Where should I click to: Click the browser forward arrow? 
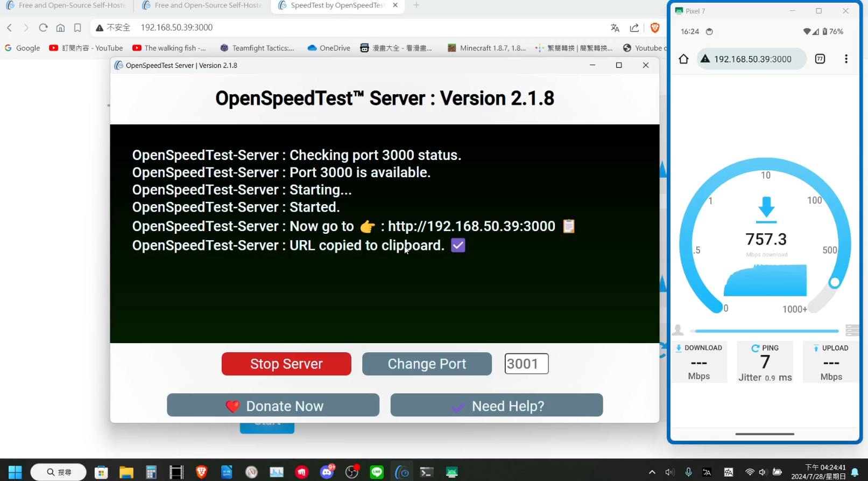(x=26, y=27)
